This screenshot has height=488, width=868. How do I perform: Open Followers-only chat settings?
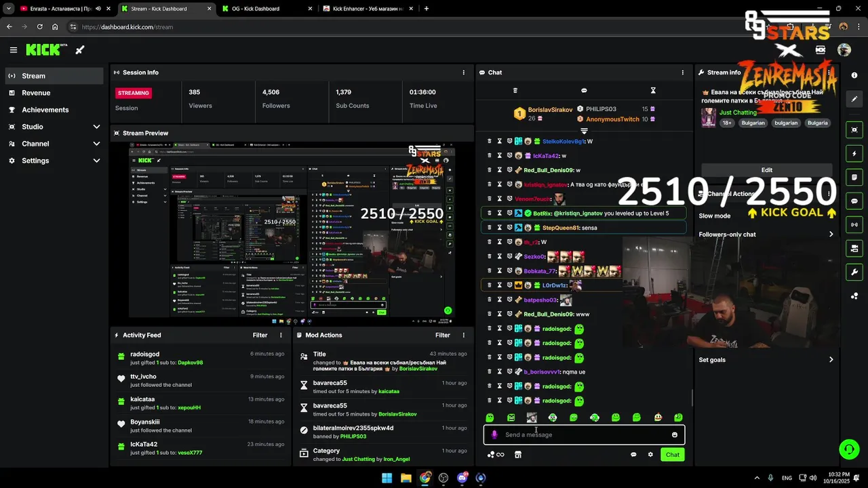click(x=766, y=235)
